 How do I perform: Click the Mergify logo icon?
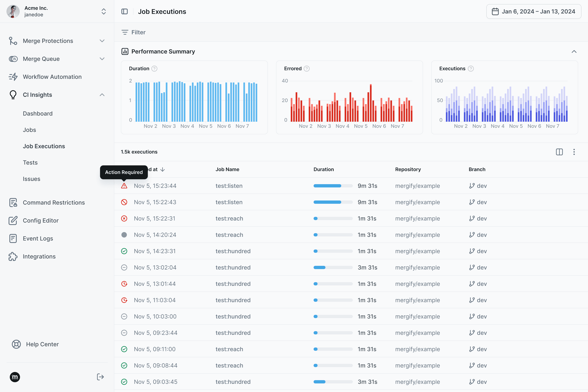[15, 377]
